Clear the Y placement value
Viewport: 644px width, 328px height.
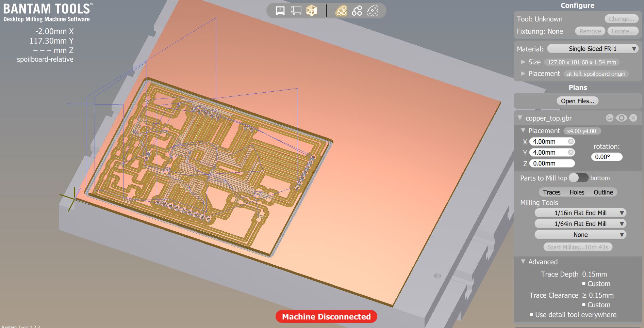point(571,153)
